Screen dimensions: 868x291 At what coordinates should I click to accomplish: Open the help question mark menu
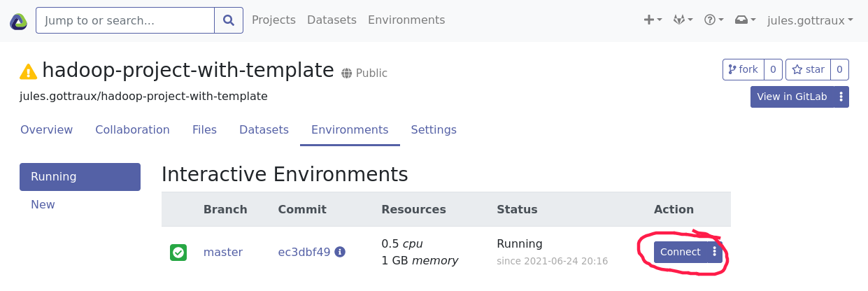point(713,20)
